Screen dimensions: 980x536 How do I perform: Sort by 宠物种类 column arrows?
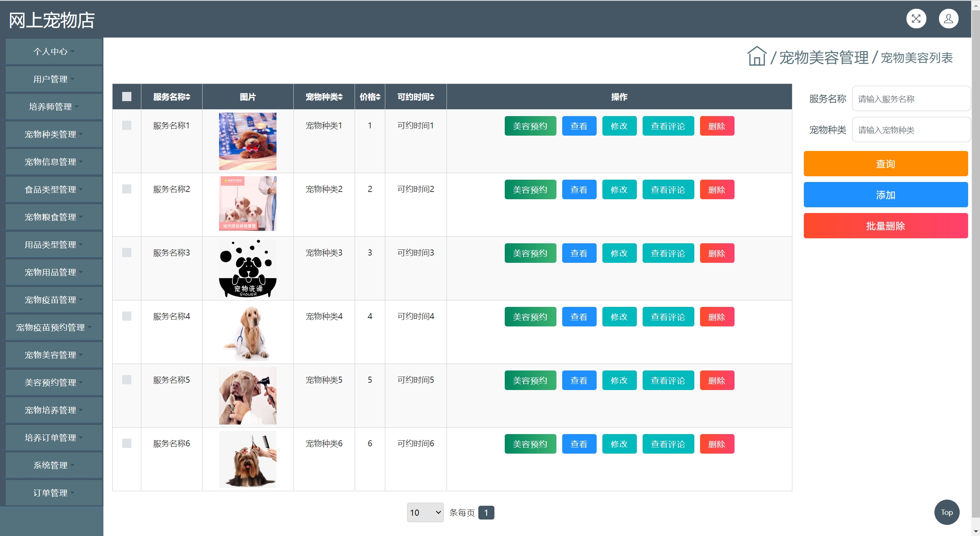point(340,97)
